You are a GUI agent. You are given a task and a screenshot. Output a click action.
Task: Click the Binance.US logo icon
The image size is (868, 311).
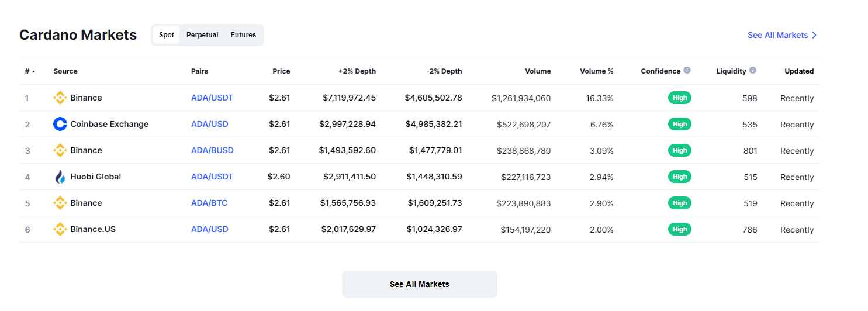click(60, 229)
